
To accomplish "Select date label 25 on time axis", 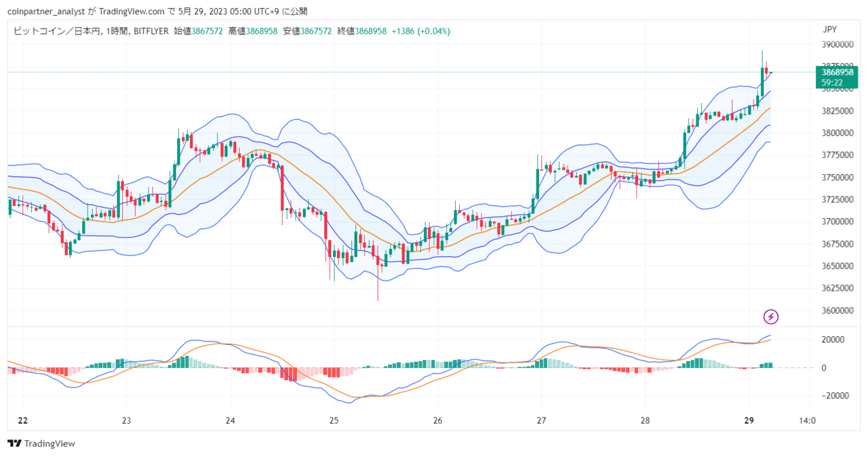I will (x=334, y=420).
